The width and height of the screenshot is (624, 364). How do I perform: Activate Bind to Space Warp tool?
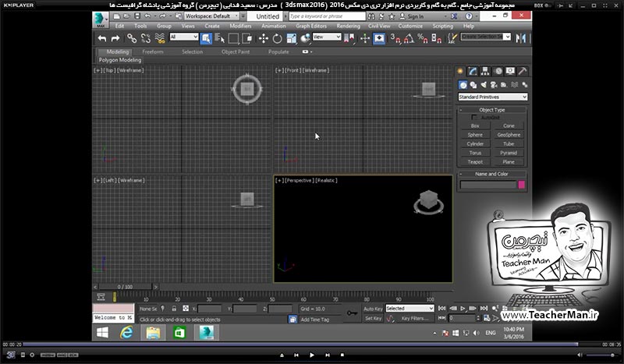tap(160, 38)
